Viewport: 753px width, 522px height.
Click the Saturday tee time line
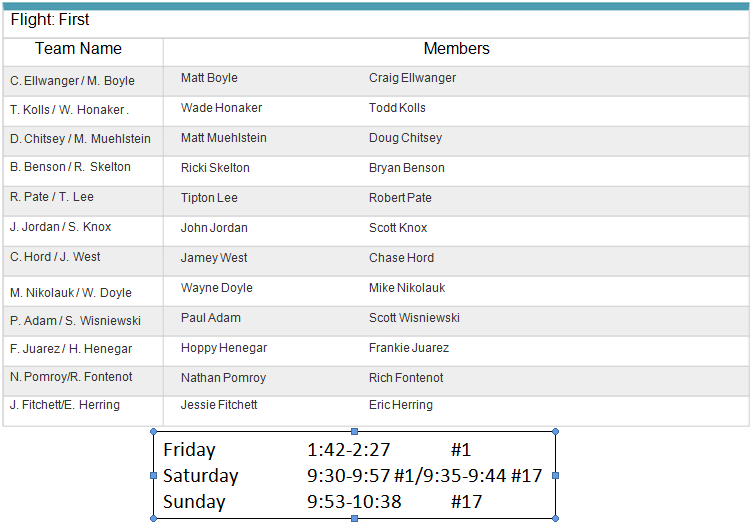(352, 476)
